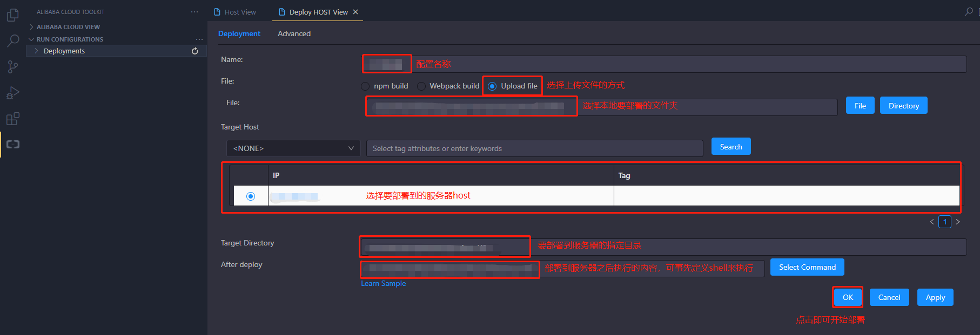
Task: Open the Advanced sub-tab
Action: coord(294,33)
